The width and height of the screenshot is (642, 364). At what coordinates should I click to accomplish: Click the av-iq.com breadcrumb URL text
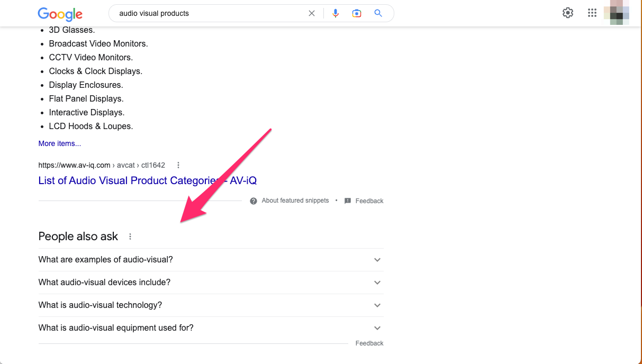[102, 165]
